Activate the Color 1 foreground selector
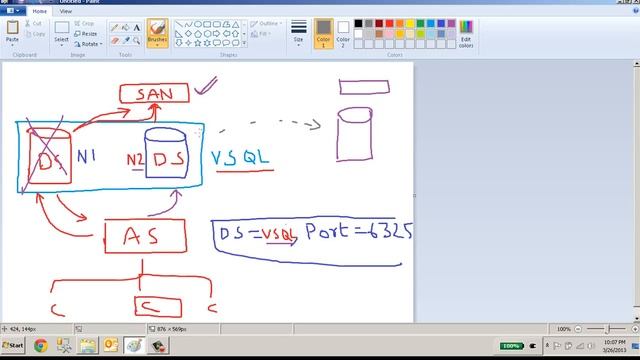Screen dimensions: 640x360 click(x=323, y=34)
